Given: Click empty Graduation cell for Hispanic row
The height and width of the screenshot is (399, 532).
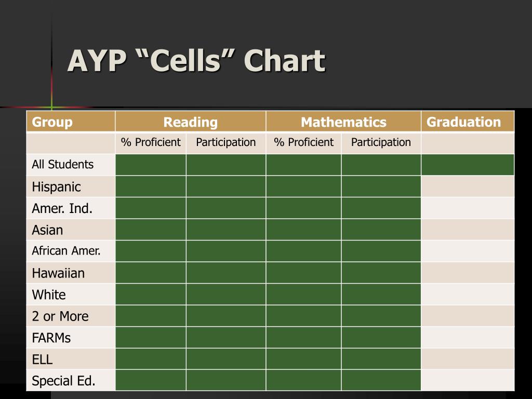Looking at the screenshot, I should 468,187.
